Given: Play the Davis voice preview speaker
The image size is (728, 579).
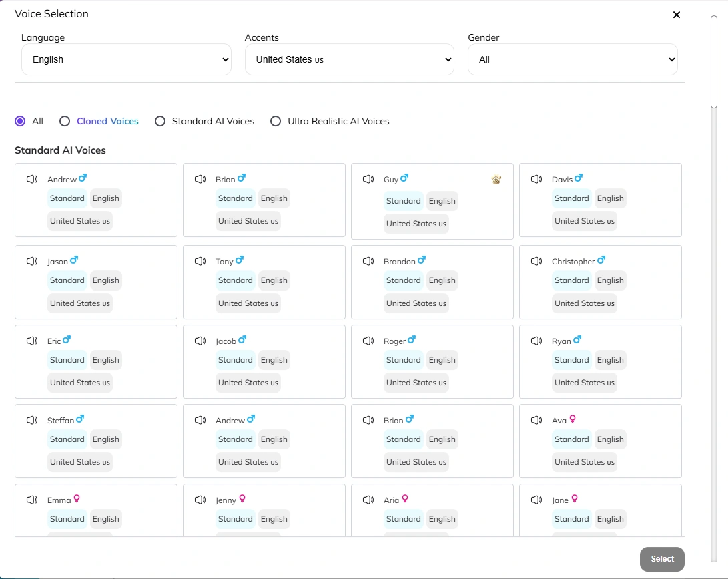Looking at the screenshot, I should click(536, 180).
